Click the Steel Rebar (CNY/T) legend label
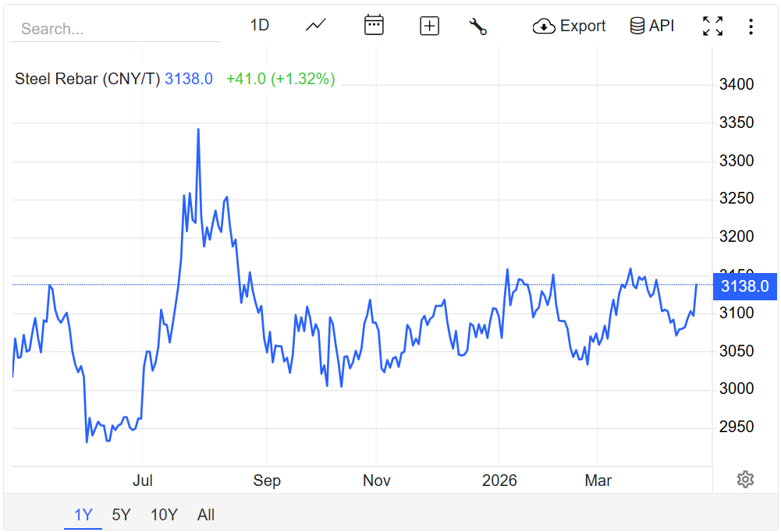 (87, 79)
